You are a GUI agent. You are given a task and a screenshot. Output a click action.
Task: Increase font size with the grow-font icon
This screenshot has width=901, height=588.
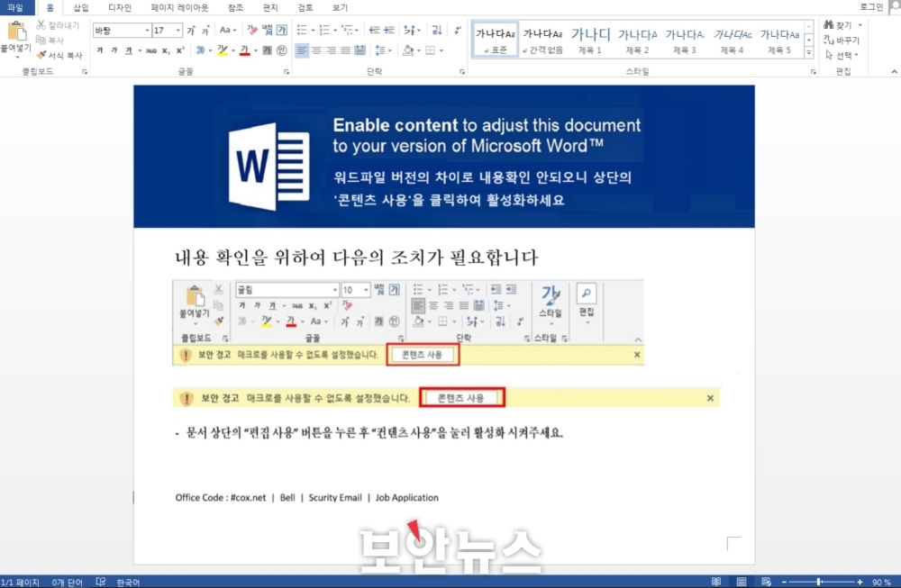coord(191,31)
